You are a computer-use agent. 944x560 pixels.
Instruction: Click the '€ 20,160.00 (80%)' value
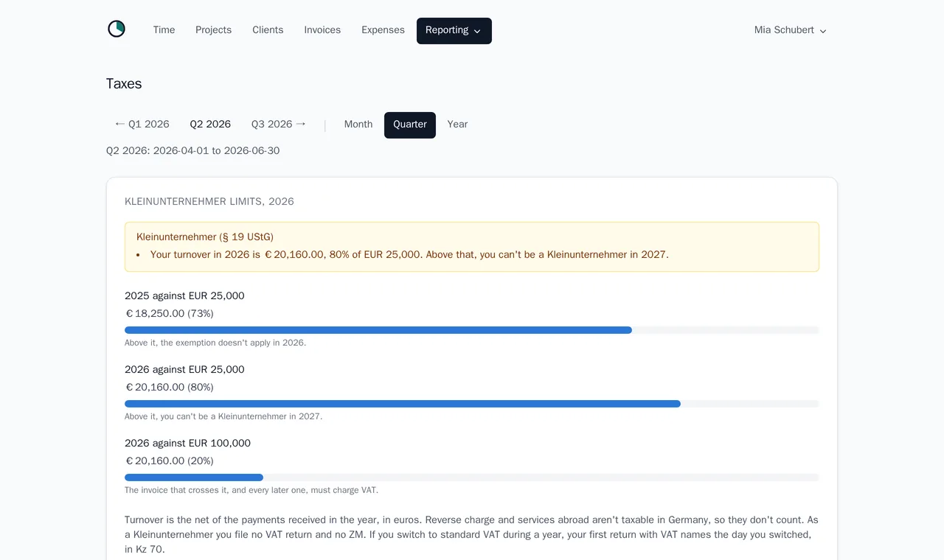[169, 387]
